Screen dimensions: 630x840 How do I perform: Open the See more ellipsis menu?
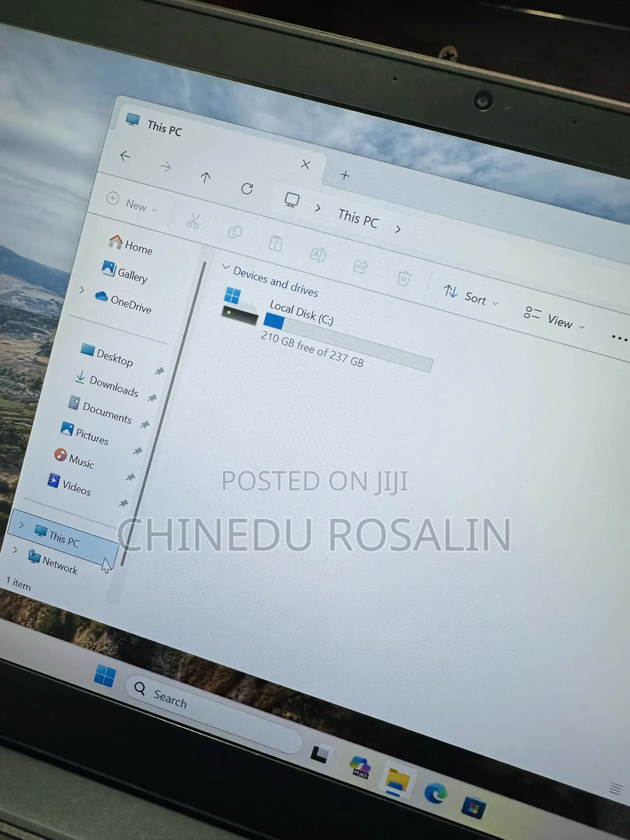pos(619,338)
